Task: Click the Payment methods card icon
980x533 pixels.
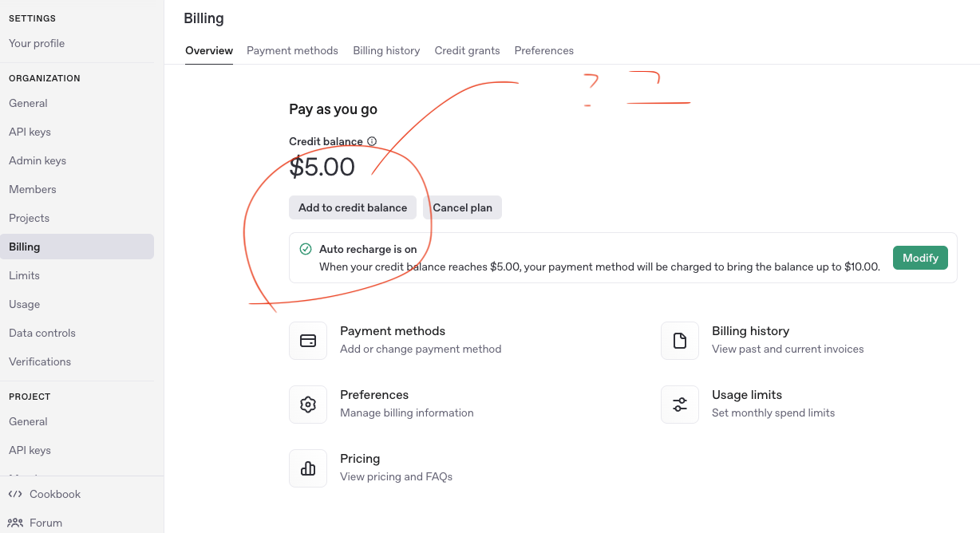Action: [x=308, y=341]
